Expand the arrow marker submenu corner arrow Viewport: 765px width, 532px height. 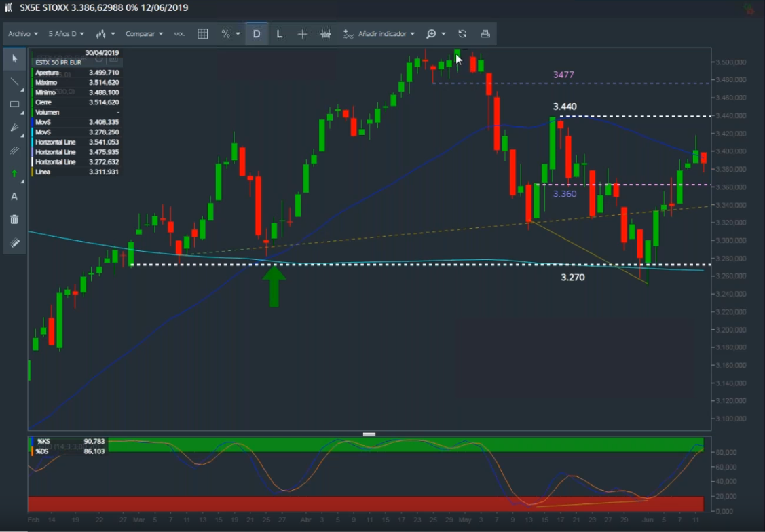click(x=22, y=182)
